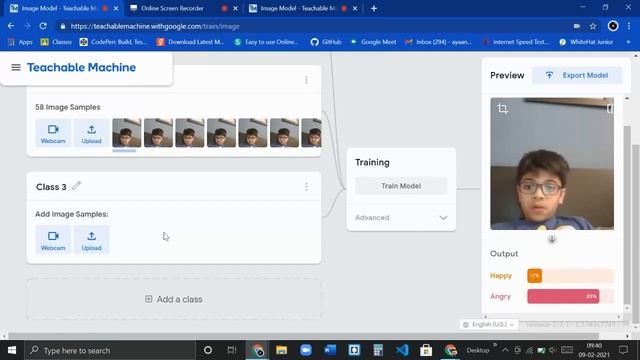Open the Class 3 three-dot options menu

point(306,187)
